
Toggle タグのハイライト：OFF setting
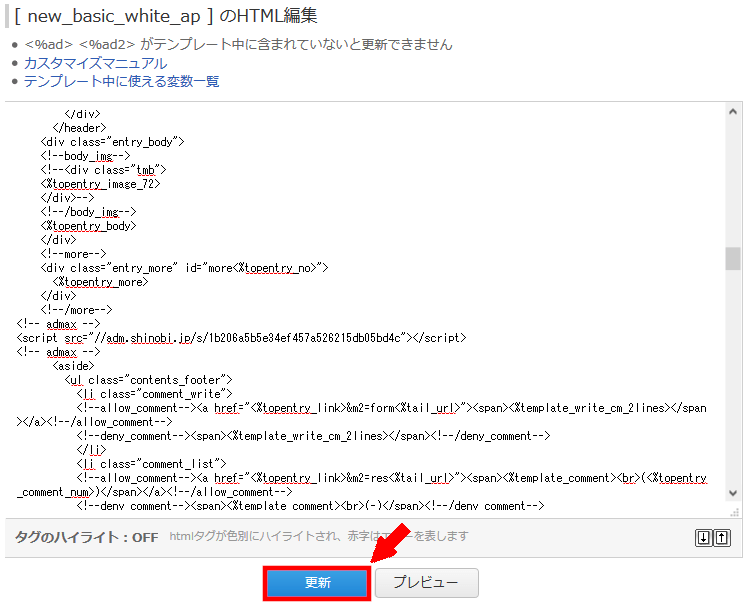pyautogui.click(x=86, y=537)
